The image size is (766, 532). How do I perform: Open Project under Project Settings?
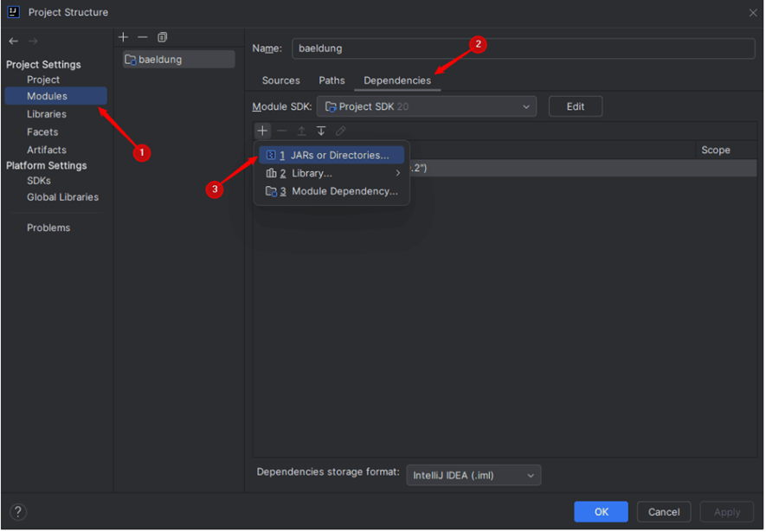tap(43, 80)
